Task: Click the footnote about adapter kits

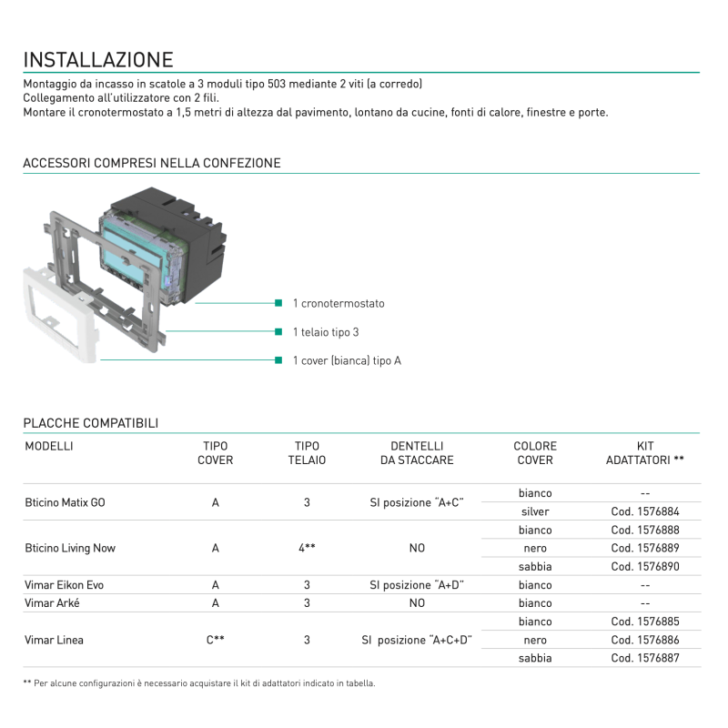Action: [x=199, y=683]
